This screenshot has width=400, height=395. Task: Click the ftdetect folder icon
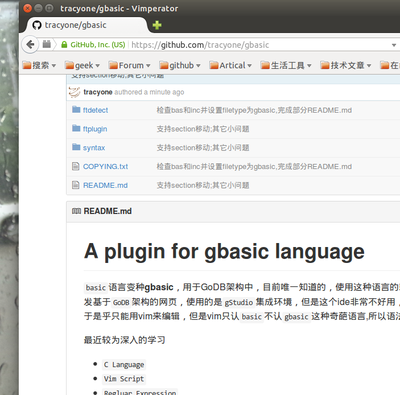pos(76,110)
